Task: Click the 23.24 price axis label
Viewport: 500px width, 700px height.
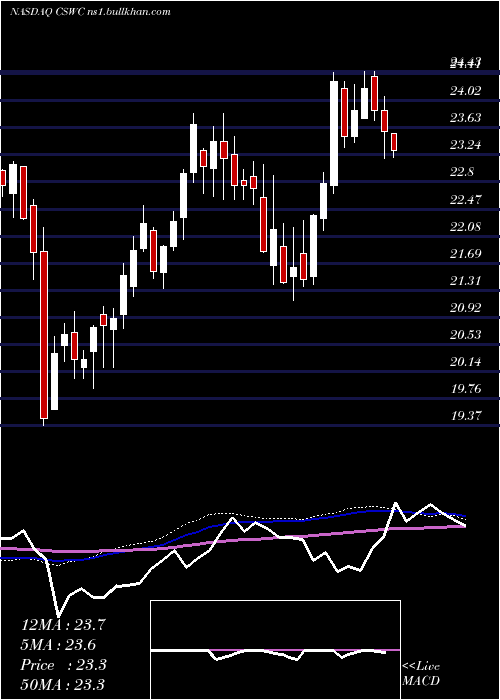Action: coord(466,145)
